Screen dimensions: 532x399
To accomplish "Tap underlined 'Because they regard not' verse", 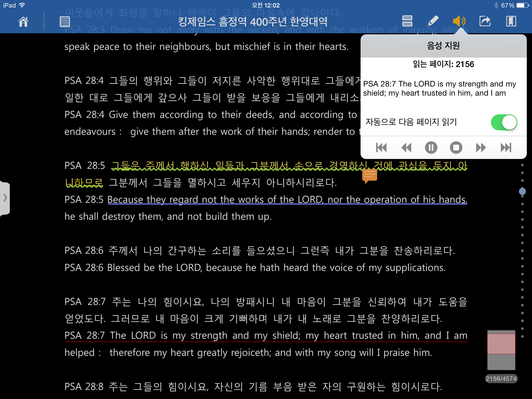I will [287, 199].
